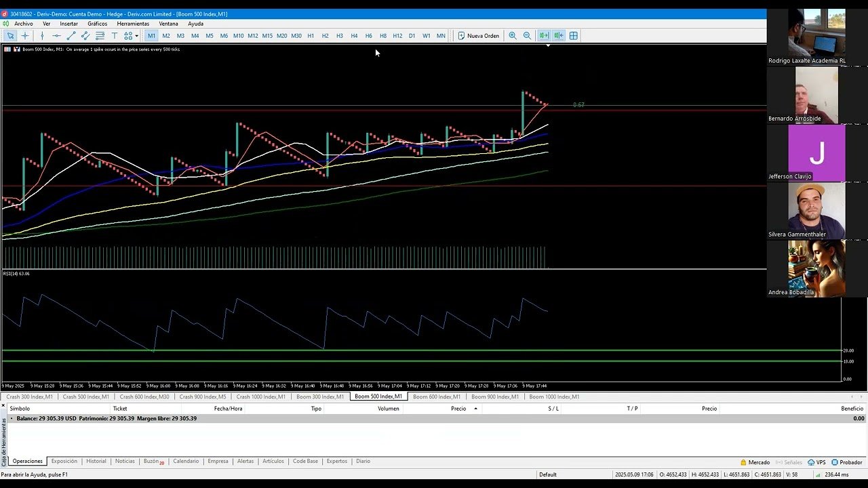Select the trendline drawing tool
Viewport: 868px width, 488px height.
click(71, 35)
